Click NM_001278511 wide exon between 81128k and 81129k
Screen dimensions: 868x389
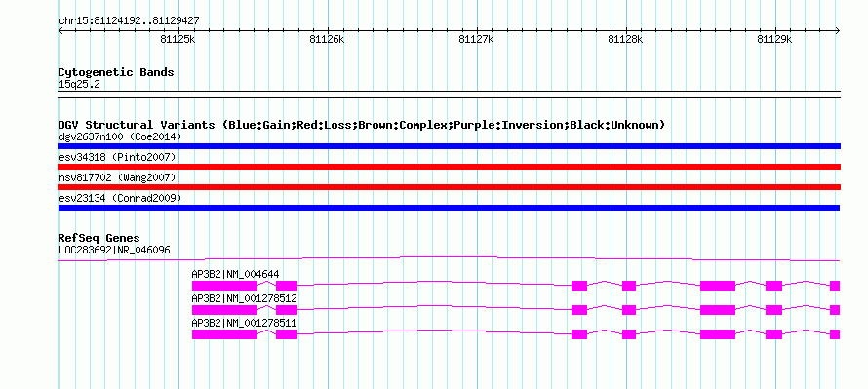(718, 334)
